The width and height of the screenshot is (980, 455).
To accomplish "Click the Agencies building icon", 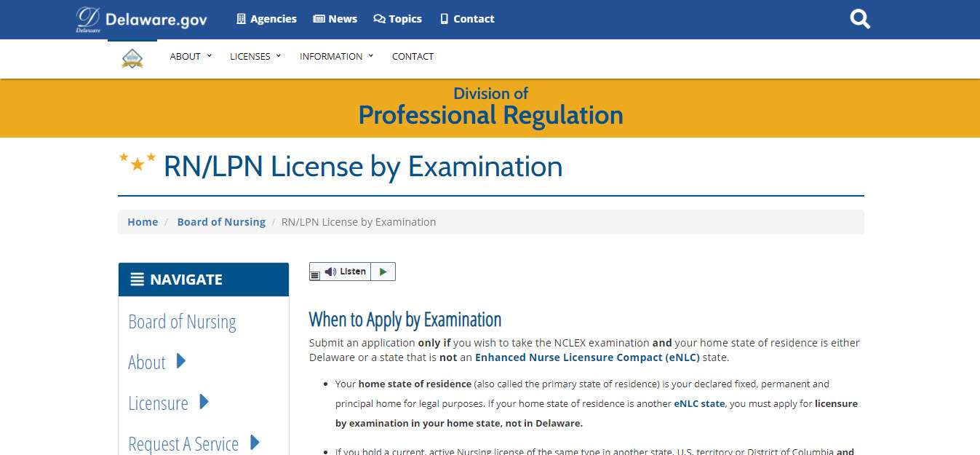I will coord(239,18).
